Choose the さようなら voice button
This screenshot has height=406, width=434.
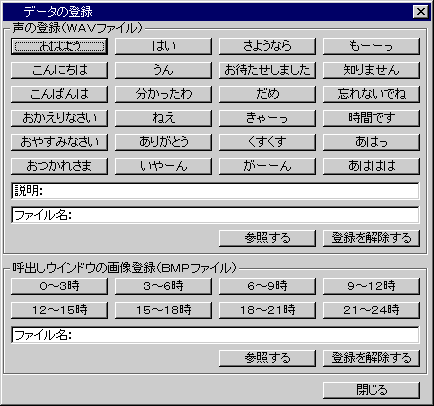click(267, 46)
